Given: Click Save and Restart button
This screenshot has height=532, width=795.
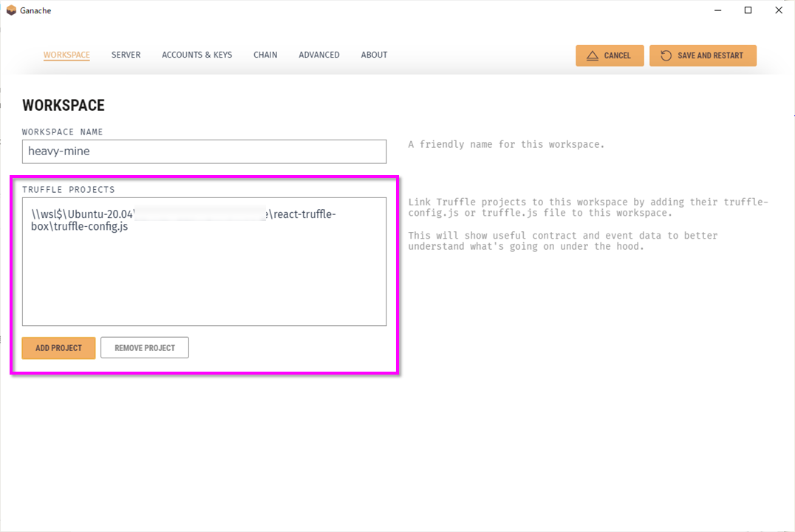Looking at the screenshot, I should coord(703,56).
